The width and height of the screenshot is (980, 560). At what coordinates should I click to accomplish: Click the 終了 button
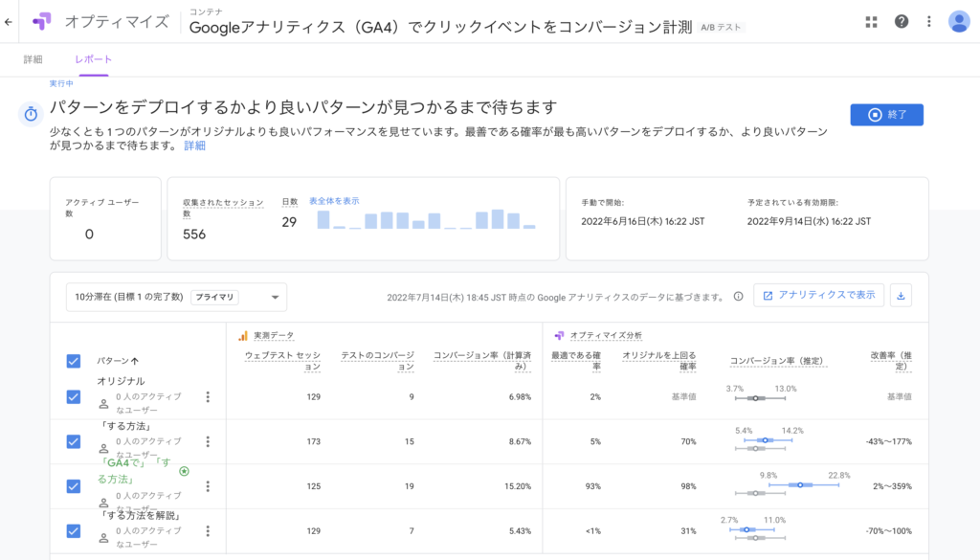pyautogui.click(x=886, y=114)
